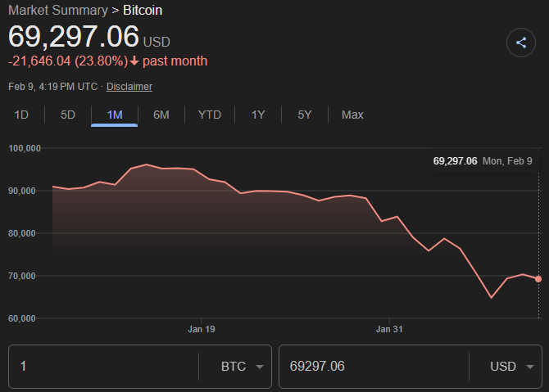Click the 90,000 y-axis label
This screenshot has height=392, width=549.
[21, 191]
